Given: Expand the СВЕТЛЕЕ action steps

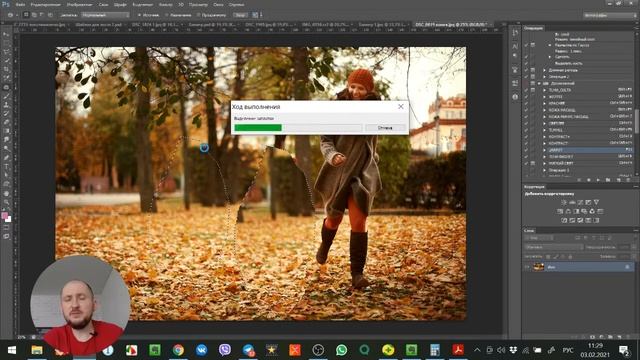Looking at the screenshot, I should pyautogui.click(x=544, y=123).
